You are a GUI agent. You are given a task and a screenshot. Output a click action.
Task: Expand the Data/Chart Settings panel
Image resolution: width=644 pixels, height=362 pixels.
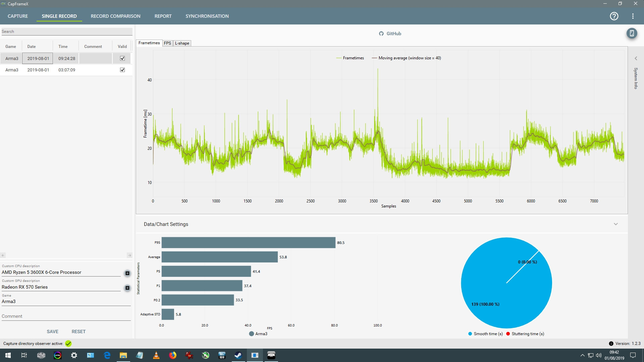(x=615, y=224)
